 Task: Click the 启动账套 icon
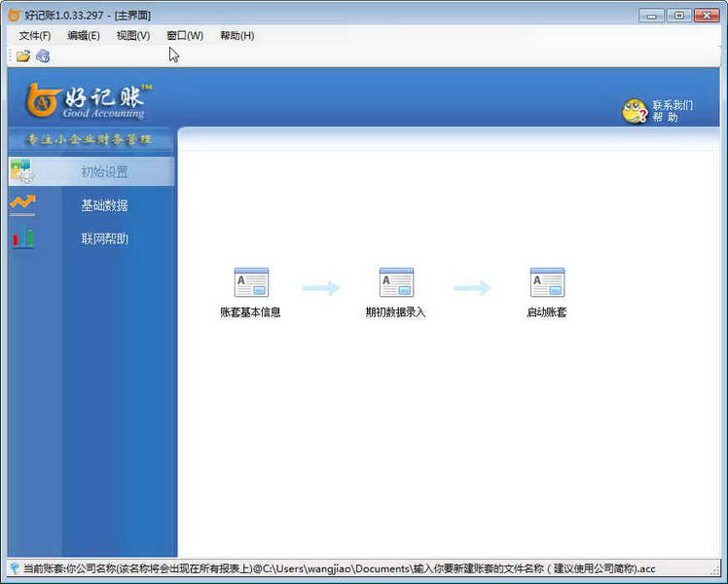tap(547, 282)
